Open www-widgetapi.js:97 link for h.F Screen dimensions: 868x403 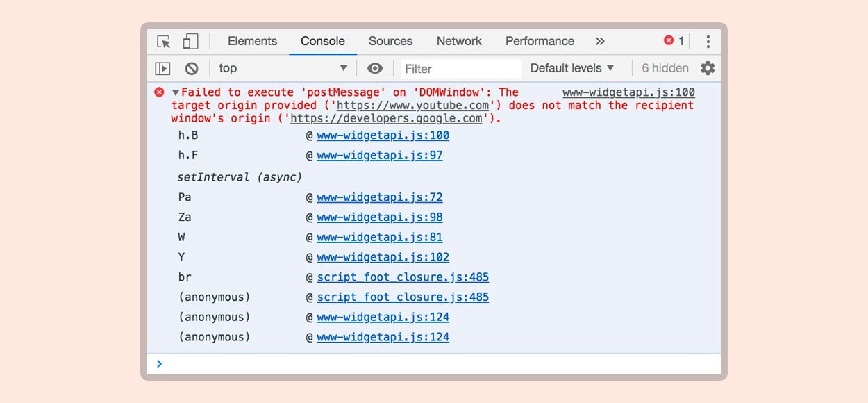point(379,156)
